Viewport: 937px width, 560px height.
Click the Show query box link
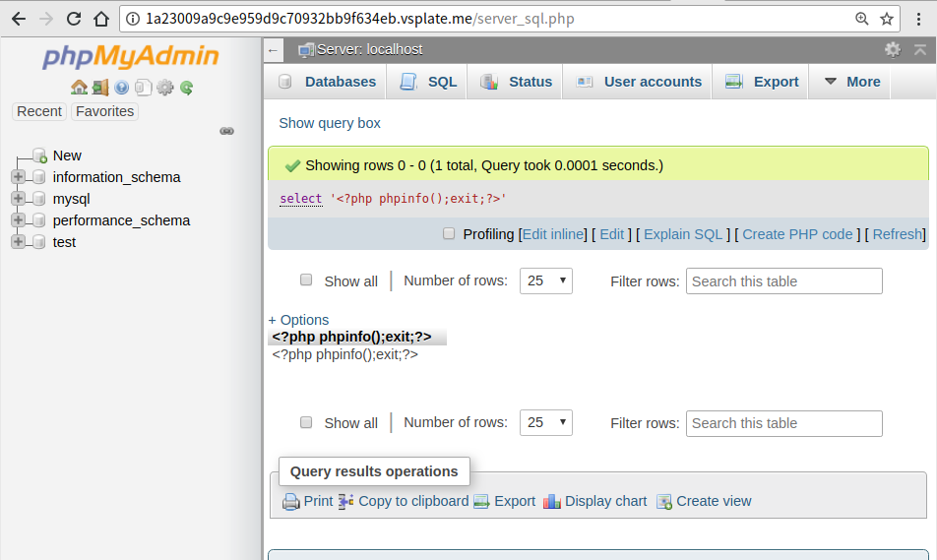coord(330,123)
